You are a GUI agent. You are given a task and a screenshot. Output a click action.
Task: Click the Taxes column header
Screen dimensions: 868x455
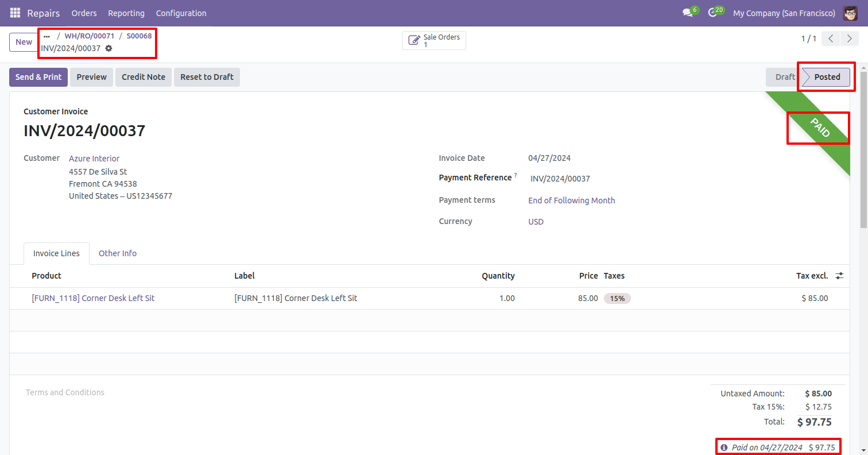click(x=614, y=276)
